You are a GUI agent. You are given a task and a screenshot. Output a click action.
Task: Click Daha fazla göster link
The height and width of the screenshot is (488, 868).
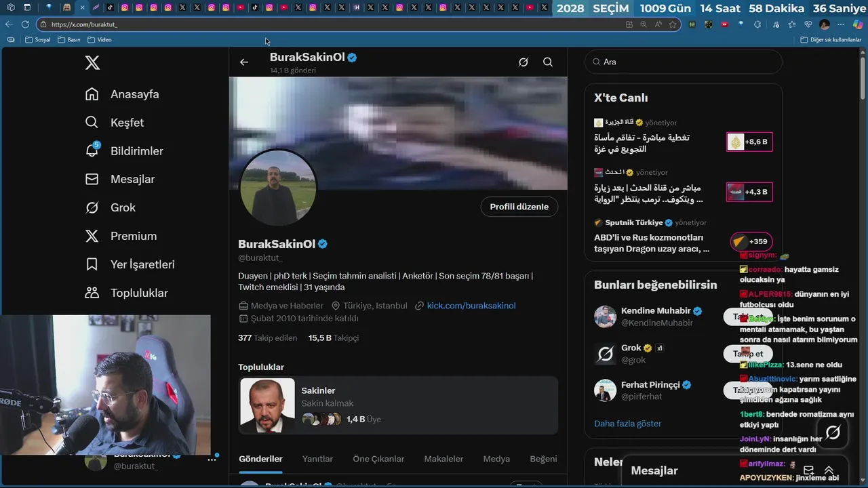tap(627, 424)
